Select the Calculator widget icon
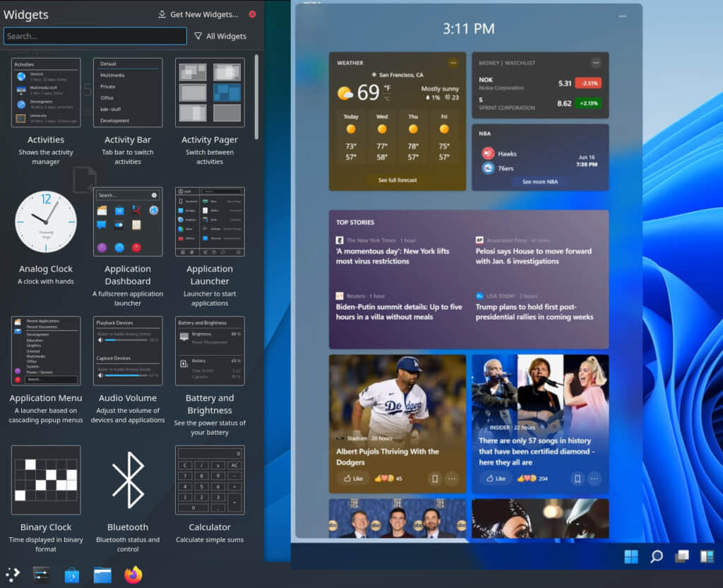This screenshot has height=588, width=723. click(210, 480)
